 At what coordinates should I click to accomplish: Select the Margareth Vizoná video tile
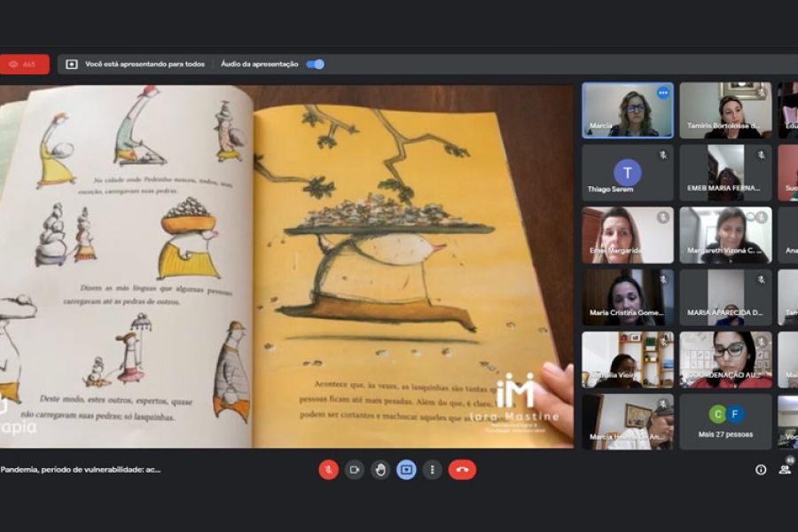click(725, 235)
